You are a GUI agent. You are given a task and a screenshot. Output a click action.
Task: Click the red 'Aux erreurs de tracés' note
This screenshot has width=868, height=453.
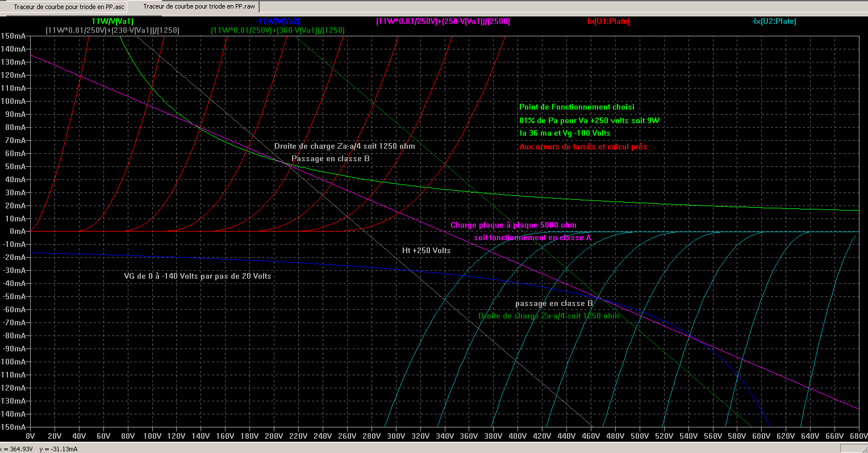click(x=583, y=146)
